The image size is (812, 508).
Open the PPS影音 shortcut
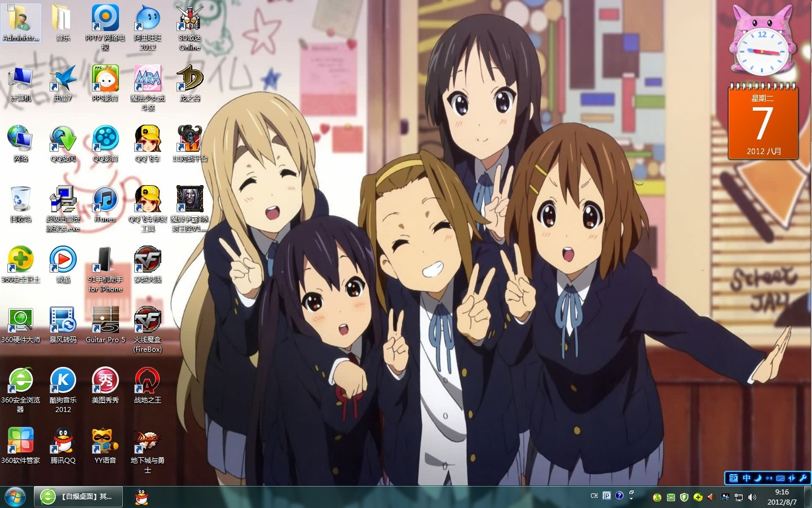pos(105,82)
